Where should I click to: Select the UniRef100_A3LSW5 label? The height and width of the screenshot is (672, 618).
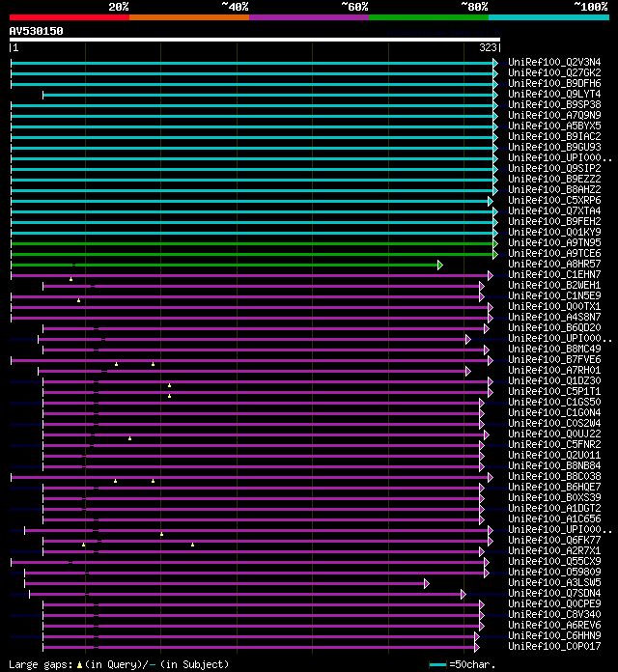click(x=554, y=583)
